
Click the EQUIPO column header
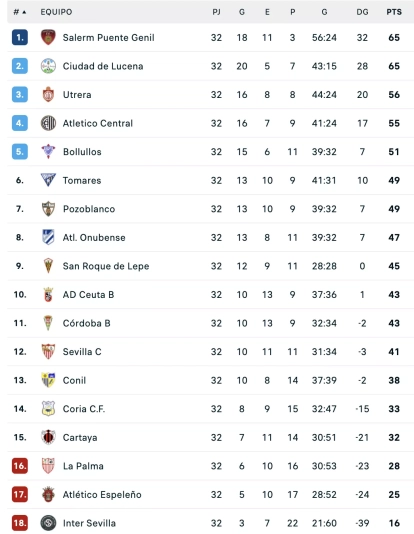pyautogui.click(x=56, y=12)
